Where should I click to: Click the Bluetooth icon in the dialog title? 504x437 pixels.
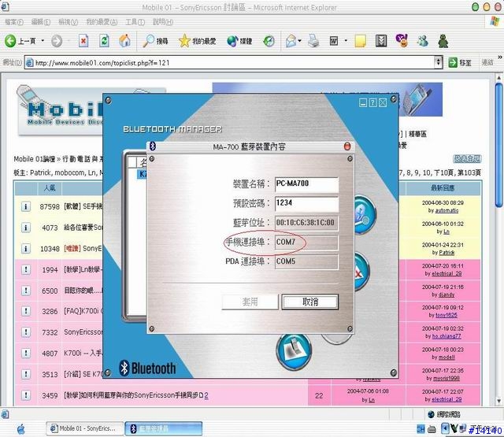pos(153,146)
